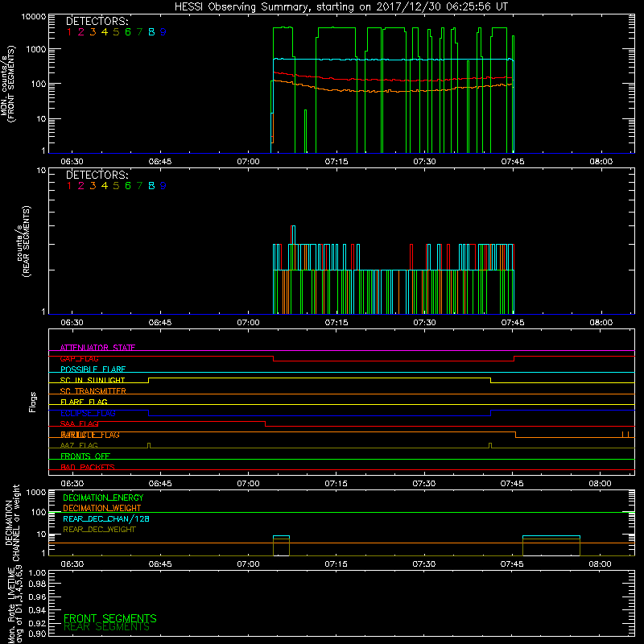Select blue detector 9 in front segments legend
The width and height of the screenshot is (644, 644).
(x=163, y=31)
